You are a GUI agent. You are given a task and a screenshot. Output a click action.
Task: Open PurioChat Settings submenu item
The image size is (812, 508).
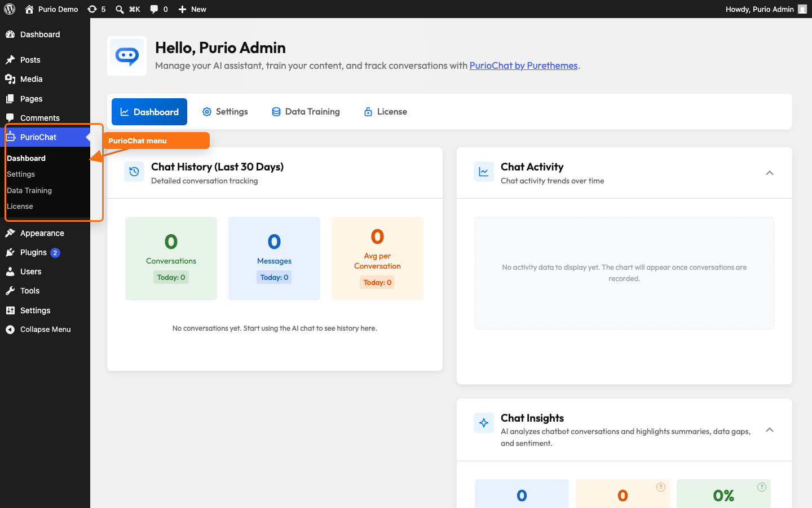pyautogui.click(x=21, y=174)
